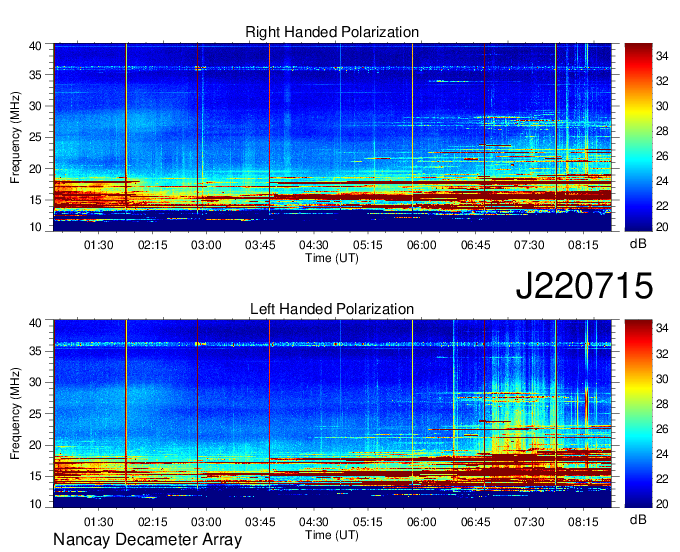
Task: Click the Frequency (MHz) axis label of lower plot
Action: click(x=15, y=414)
